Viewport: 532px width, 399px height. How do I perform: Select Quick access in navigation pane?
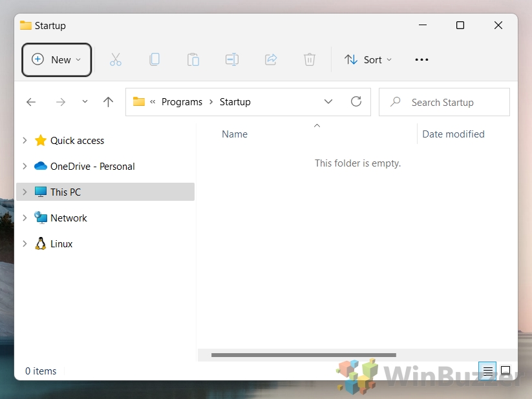point(77,141)
